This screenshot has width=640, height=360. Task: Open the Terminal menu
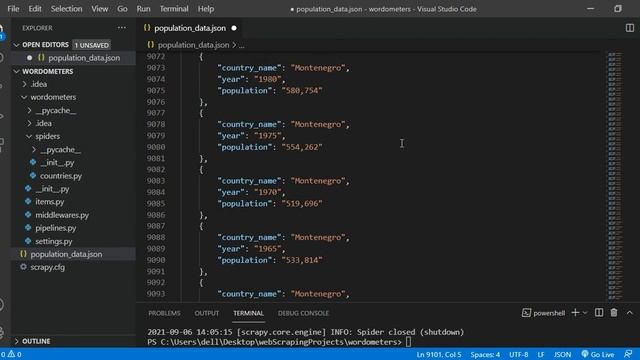coord(174,9)
